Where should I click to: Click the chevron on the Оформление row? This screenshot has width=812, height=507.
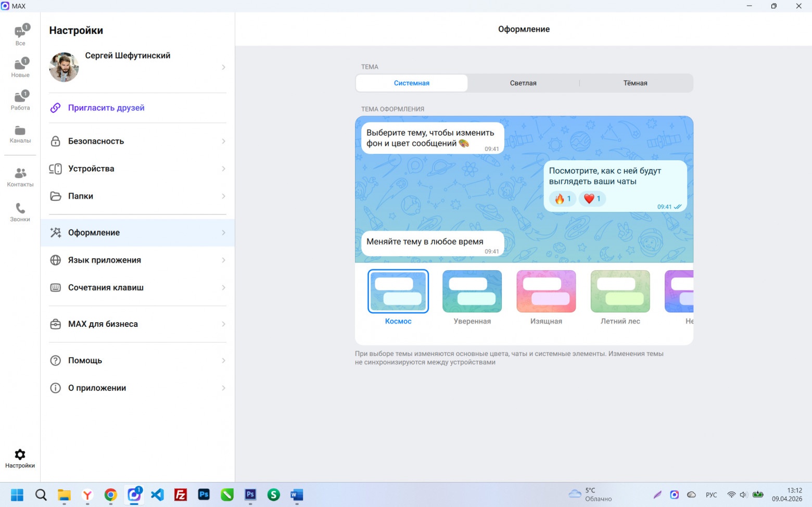click(x=223, y=233)
